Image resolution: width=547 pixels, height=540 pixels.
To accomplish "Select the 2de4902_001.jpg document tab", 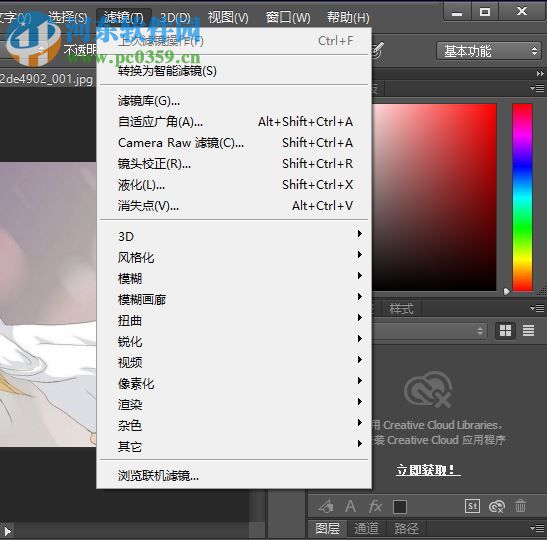I will coord(47,79).
